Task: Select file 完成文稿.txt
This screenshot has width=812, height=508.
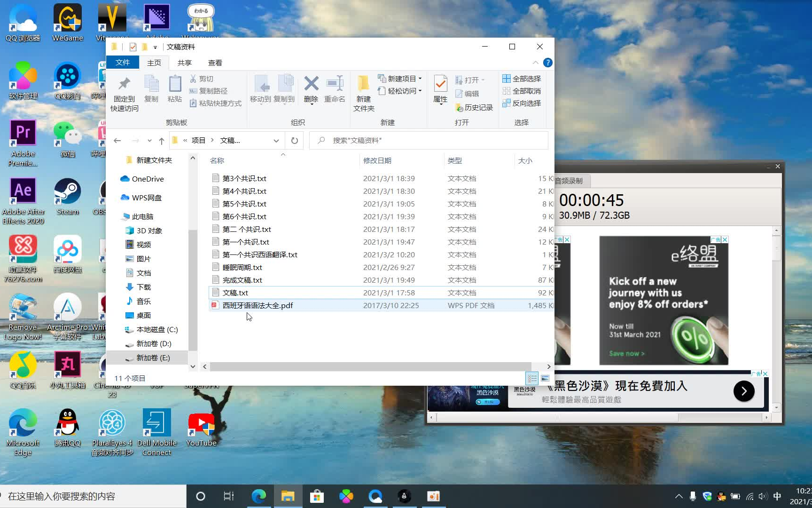Action: tap(242, 280)
